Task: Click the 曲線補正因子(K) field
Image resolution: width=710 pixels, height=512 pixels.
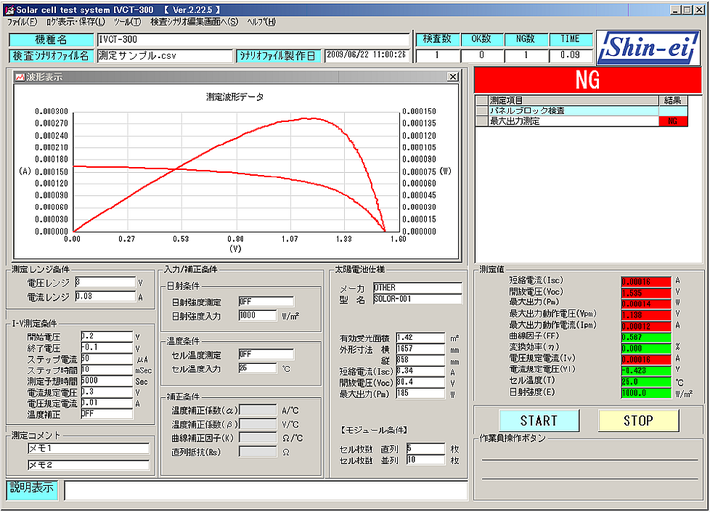Action: pyautogui.click(x=258, y=438)
